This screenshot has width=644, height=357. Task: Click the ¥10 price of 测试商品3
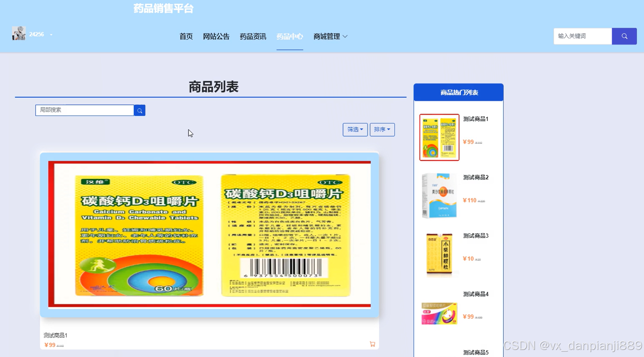468,259
